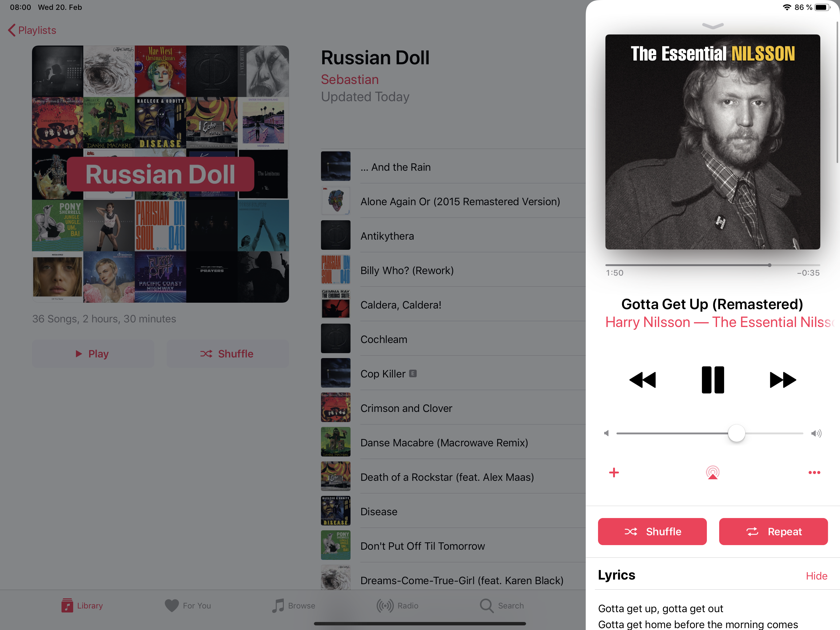Open the AirPlay output picker

coord(712,472)
